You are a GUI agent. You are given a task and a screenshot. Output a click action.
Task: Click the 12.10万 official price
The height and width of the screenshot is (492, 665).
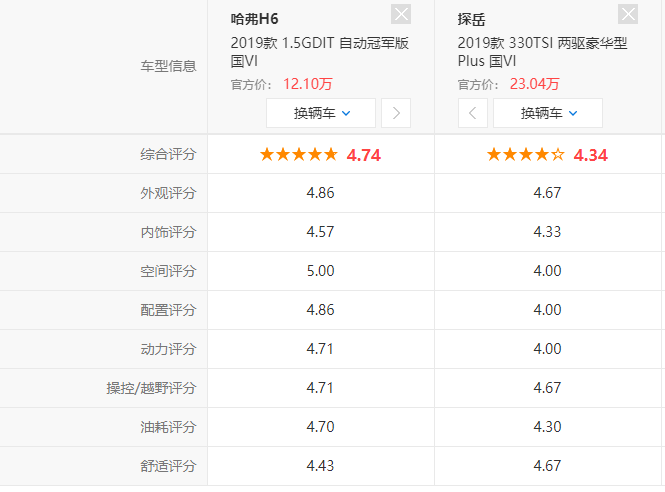[x=309, y=83]
